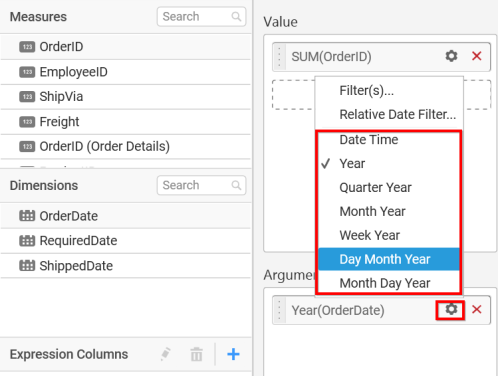Open settings gear for SUM(OrderID)
Screen dimensions: 498x376
click(451, 56)
